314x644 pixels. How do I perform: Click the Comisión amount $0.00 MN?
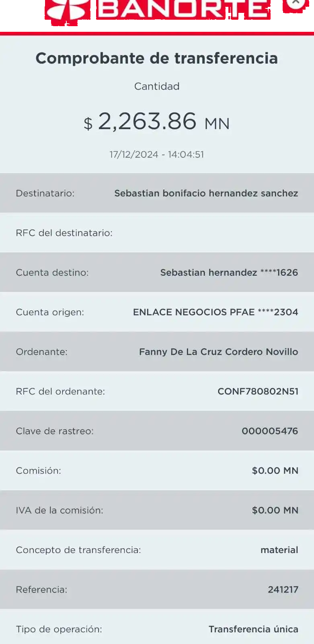tap(275, 471)
